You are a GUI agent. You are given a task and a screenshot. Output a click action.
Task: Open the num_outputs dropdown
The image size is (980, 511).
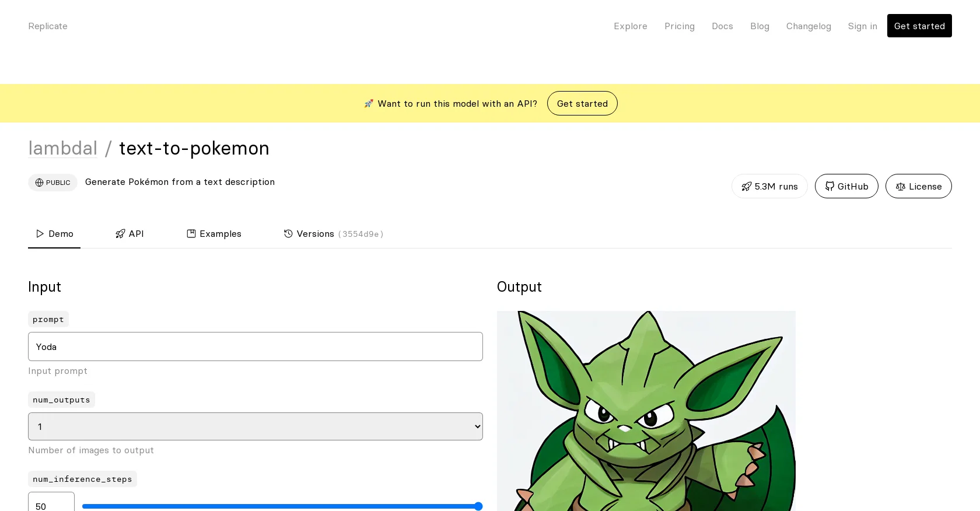click(x=256, y=426)
